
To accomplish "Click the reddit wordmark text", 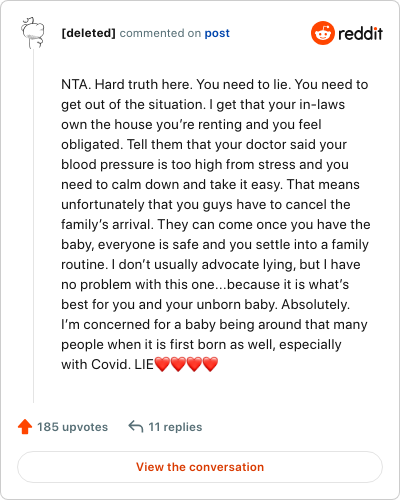I will tap(360, 33).
